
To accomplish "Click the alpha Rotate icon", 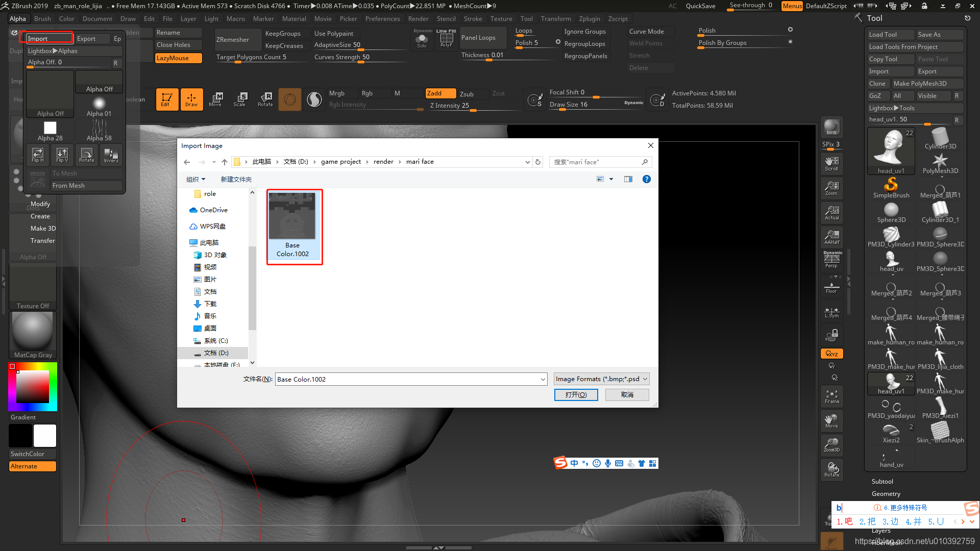I will [87, 155].
